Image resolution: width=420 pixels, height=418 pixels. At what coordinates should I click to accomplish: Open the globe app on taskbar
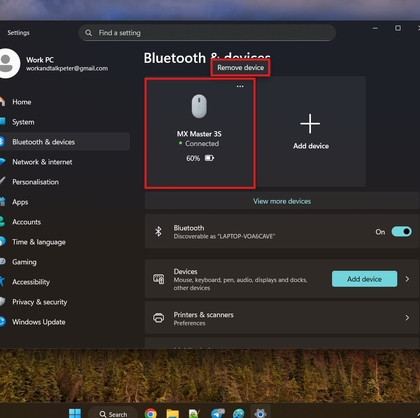coord(239,414)
